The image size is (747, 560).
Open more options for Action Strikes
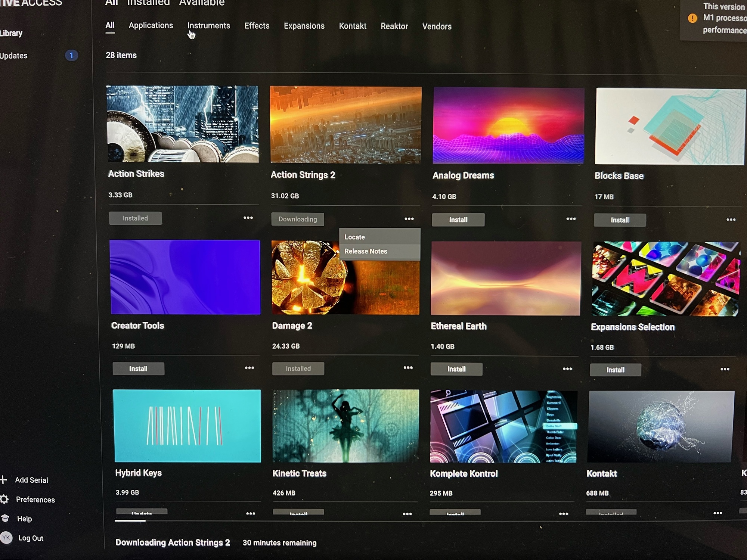(248, 218)
